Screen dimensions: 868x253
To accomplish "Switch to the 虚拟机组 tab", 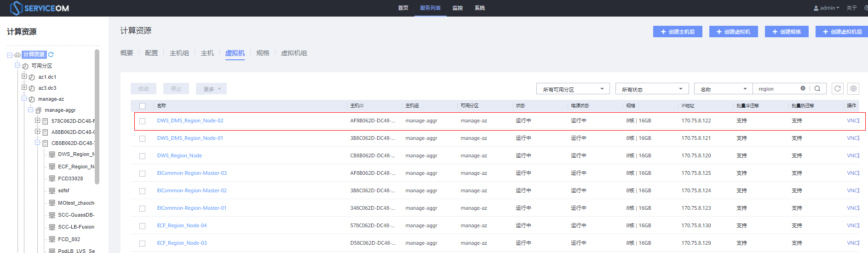I will pos(294,53).
